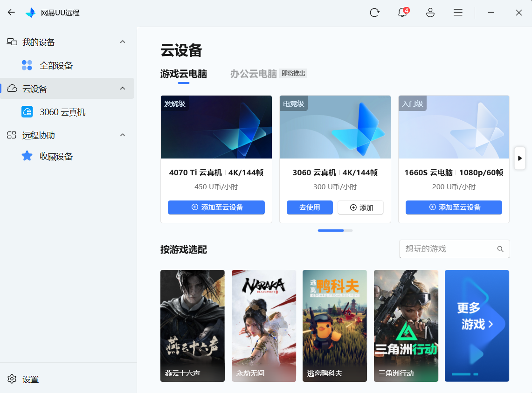The width and height of the screenshot is (532, 393).
Task: Open the 永劫无间 game card
Action: [263, 326]
